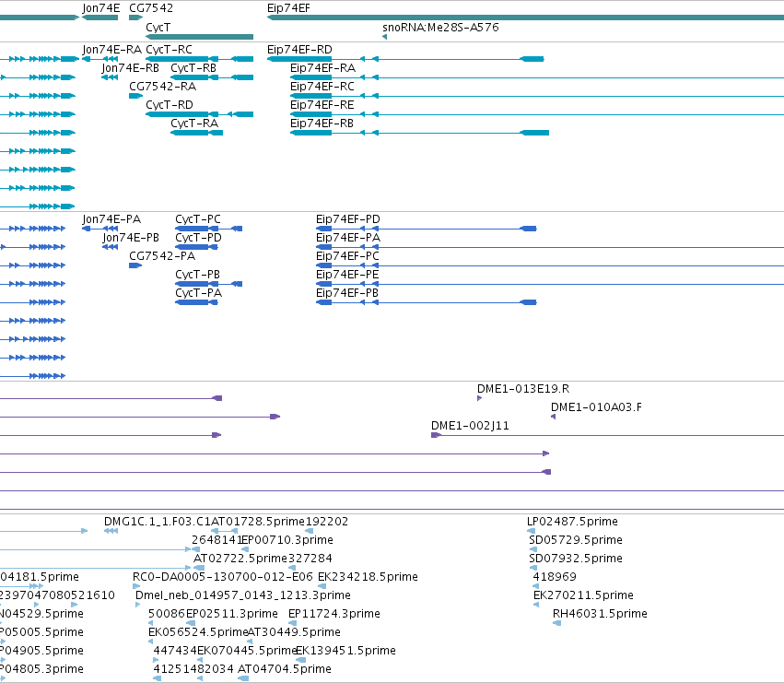This screenshot has height=683, width=784.
Task: Select transcript Jon74E-RA
Action: [x=112, y=50]
